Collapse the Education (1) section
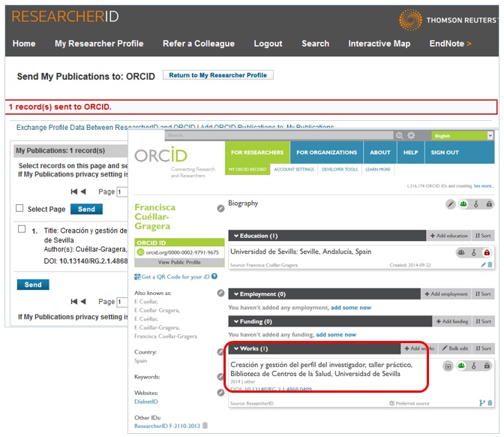504x437 pixels. (x=236, y=236)
